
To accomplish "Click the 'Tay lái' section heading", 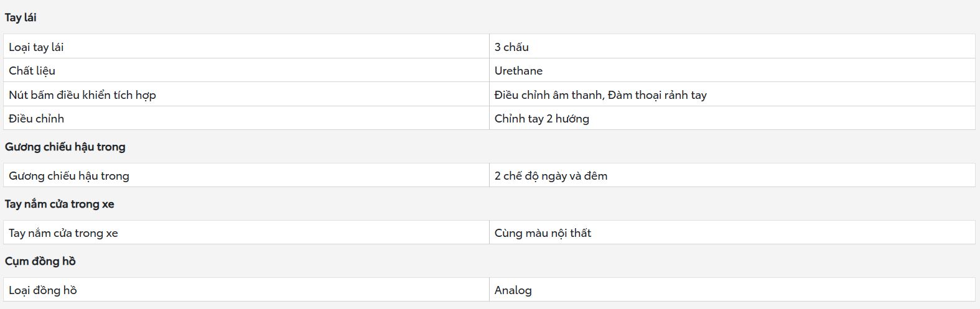I will pos(21,17).
